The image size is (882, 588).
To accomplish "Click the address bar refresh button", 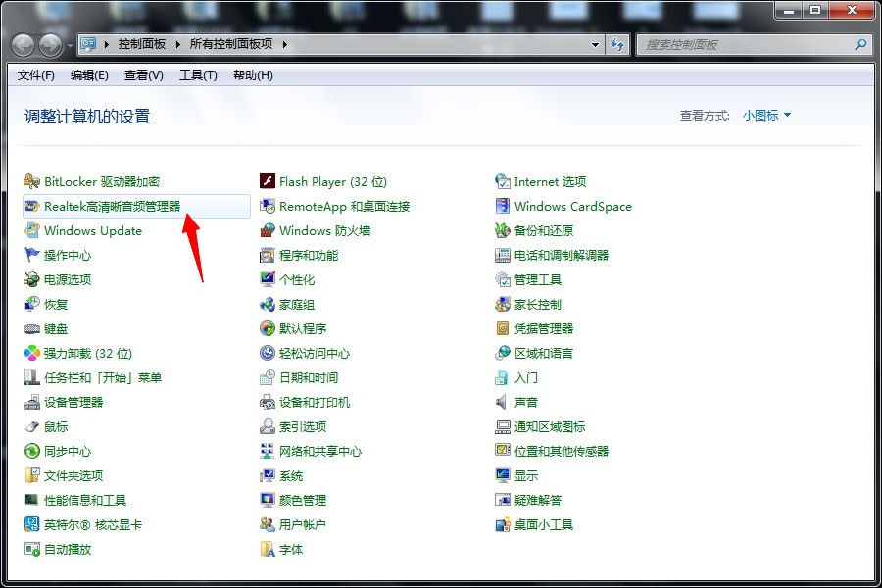I will 617,45.
